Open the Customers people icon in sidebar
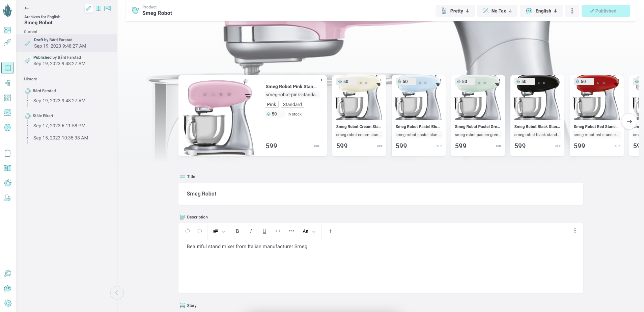 click(x=8, y=198)
